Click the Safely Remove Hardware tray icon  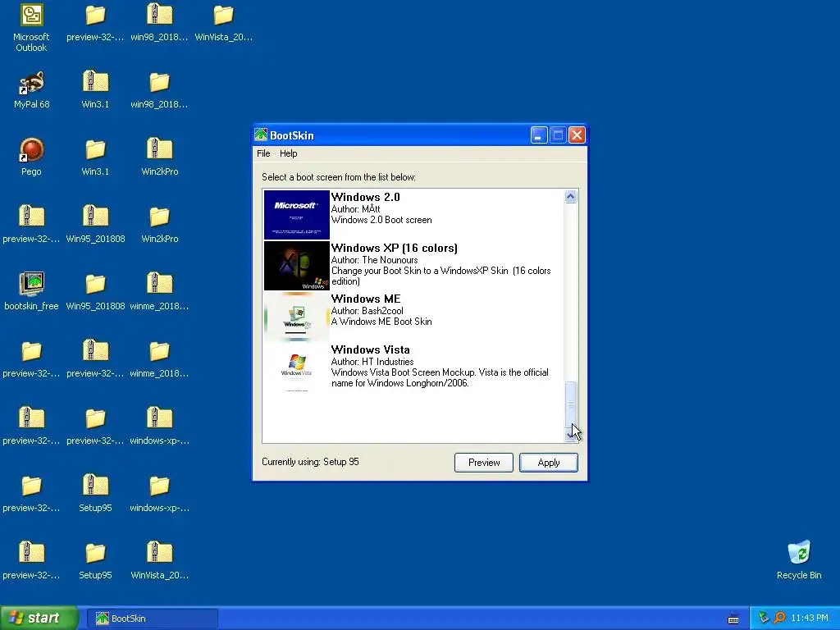pyautogui.click(x=764, y=619)
